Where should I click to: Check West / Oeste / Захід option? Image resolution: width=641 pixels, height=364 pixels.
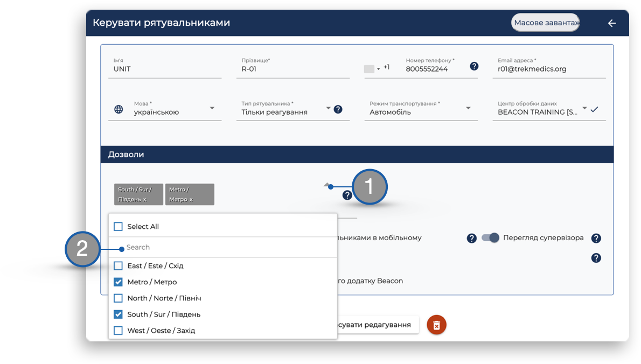coord(118,331)
